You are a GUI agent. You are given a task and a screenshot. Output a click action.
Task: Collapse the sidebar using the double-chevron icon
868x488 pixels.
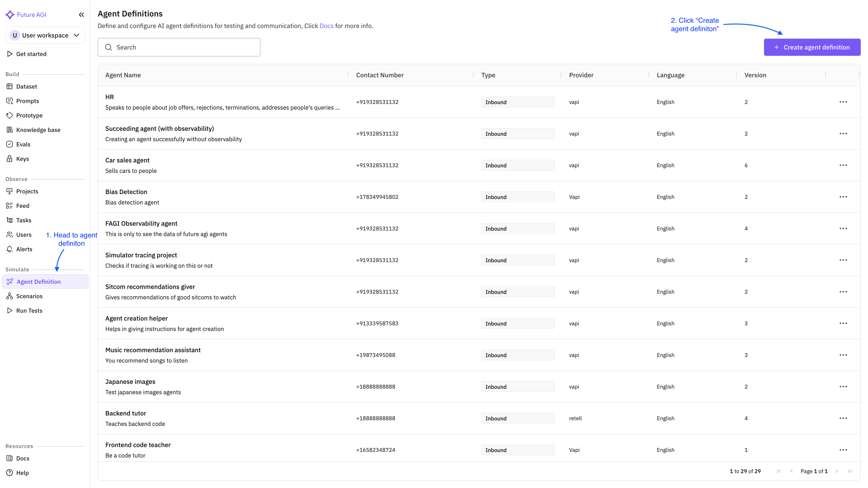coord(82,14)
